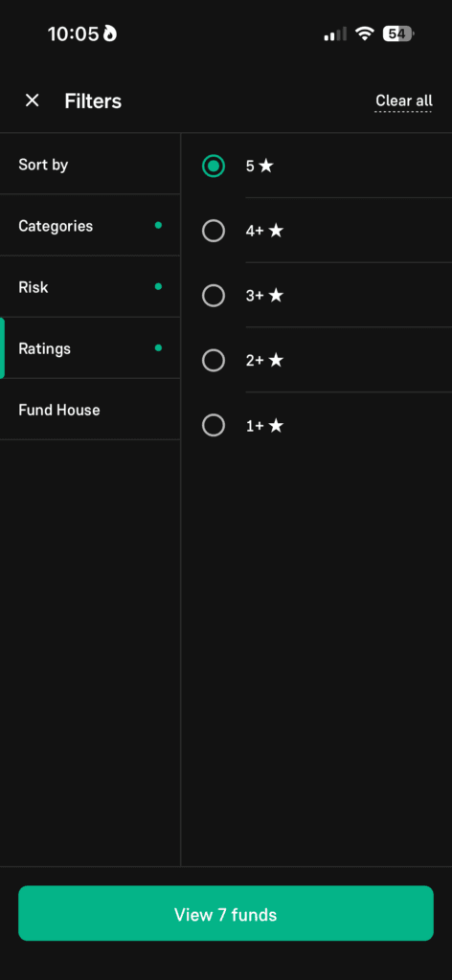The image size is (452, 980).
Task: Tap the cellular signal bars icon
Action: click(335, 33)
